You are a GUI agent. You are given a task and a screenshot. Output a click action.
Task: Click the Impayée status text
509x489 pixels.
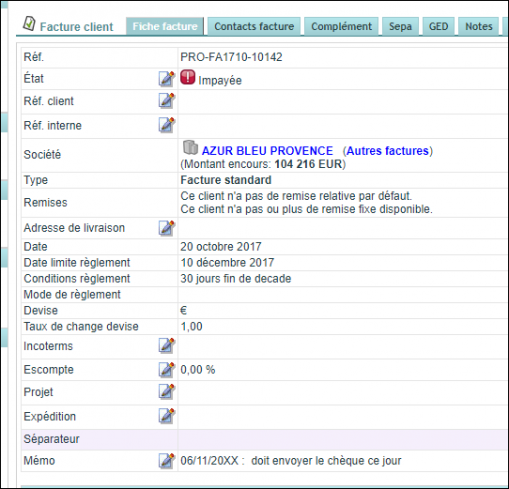pyautogui.click(x=220, y=81)
